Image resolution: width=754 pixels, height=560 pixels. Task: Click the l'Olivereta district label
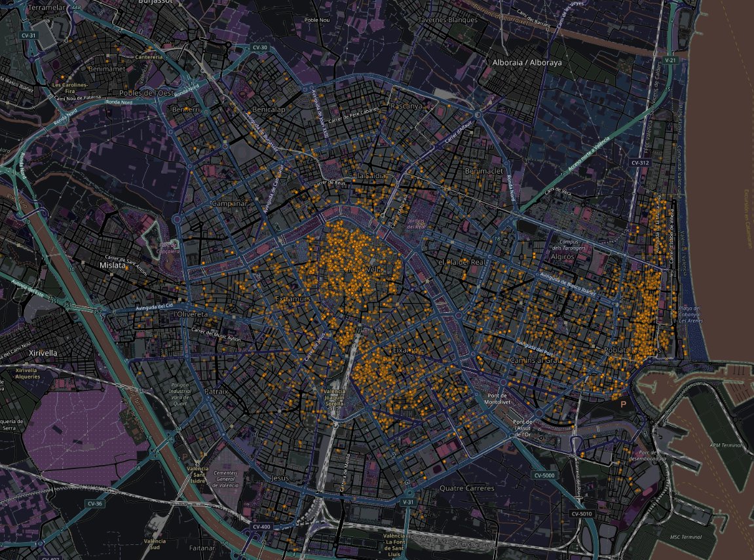tap(191, 314)
